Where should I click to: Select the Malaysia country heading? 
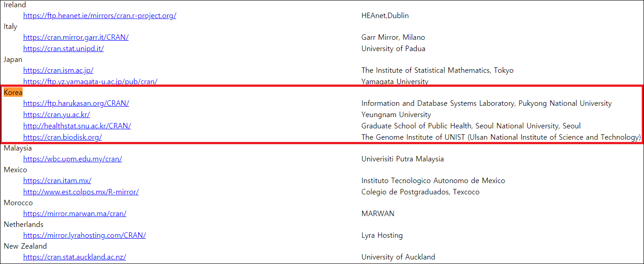[18, 148]
